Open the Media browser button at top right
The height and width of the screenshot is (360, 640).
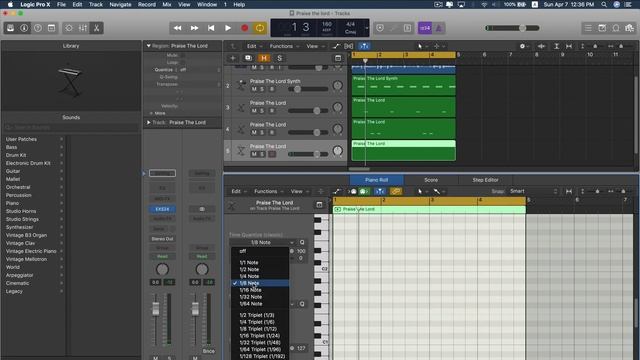click(x=629, y=28)
